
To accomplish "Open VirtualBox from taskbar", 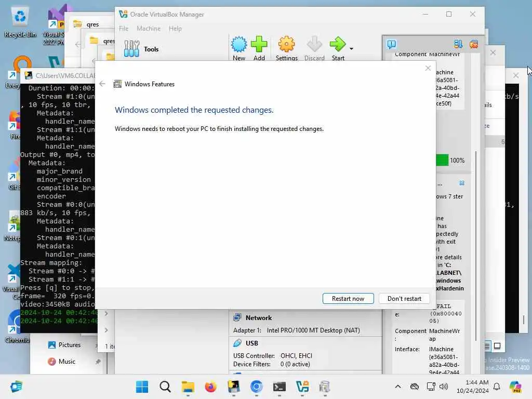I will [x=302, y=387].
